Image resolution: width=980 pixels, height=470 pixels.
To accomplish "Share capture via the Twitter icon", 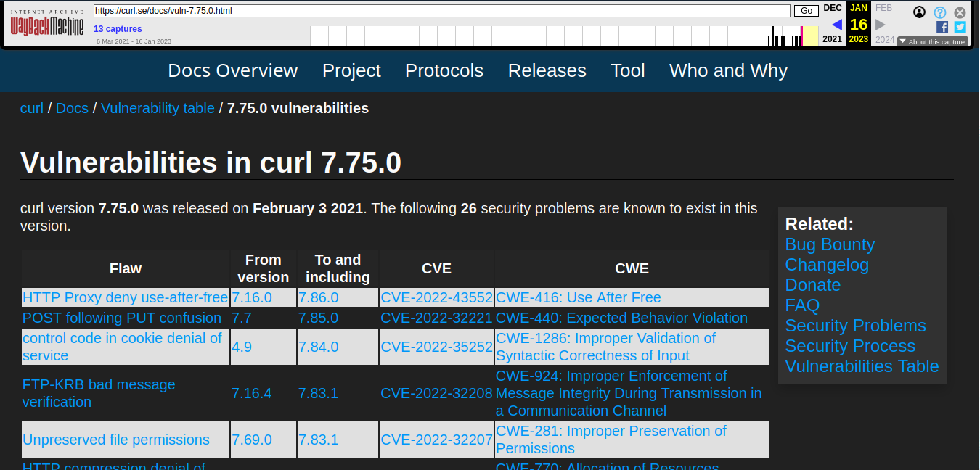I will click(x=960, y=27).
